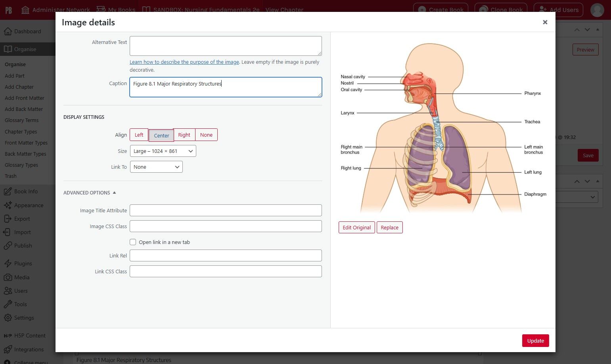Viewport: 611px width, 364px height.
Task: Enable Open link in a new tab
Action: 133,242
